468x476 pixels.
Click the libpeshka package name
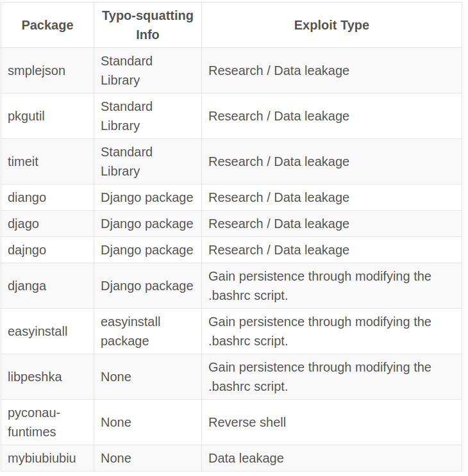tap(35, 377)
